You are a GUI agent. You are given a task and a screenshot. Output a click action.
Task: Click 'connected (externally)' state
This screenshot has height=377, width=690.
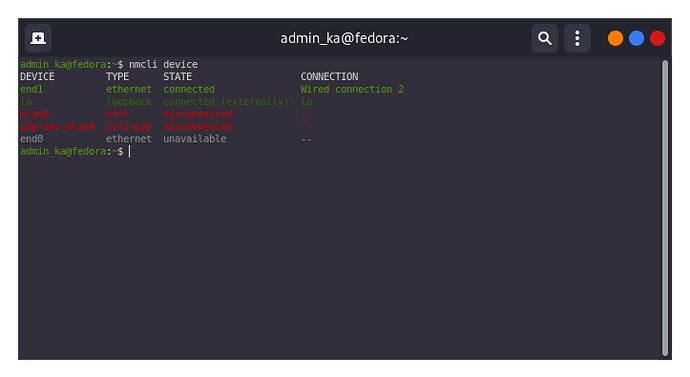[x=226, y=102]
